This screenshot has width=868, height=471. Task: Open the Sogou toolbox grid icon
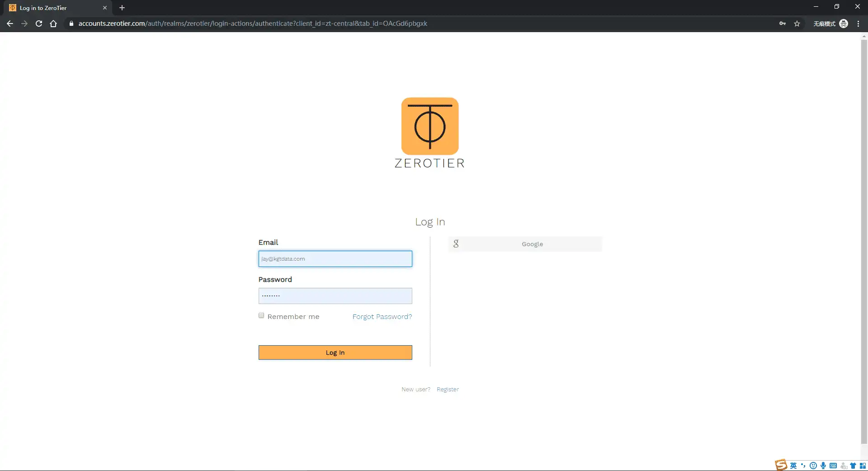863,466
